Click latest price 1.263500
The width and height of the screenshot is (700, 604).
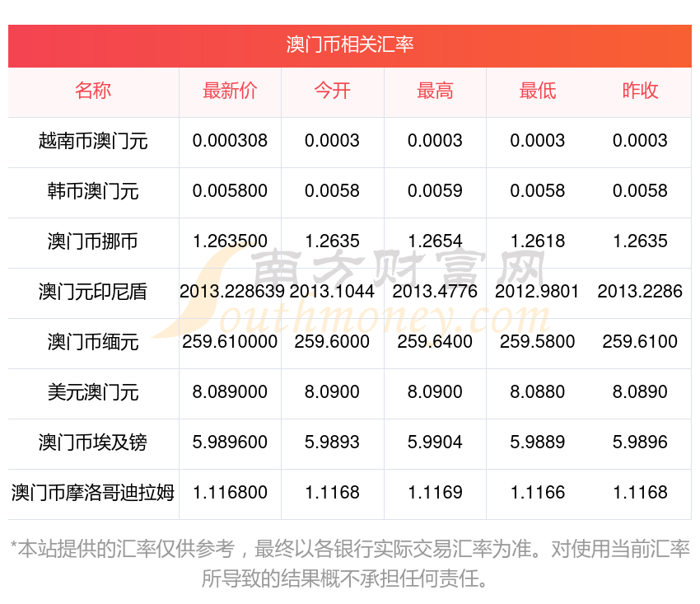click(x=230, y=241)
